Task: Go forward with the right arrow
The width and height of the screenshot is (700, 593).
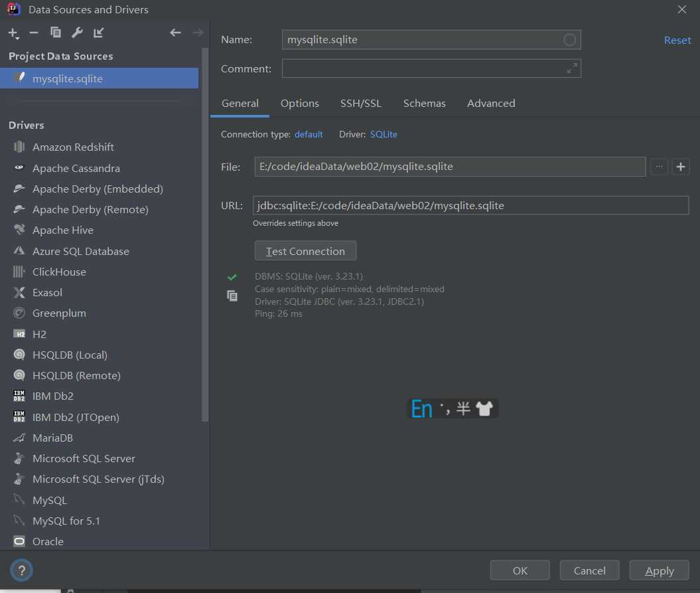Action: (198, 33)
